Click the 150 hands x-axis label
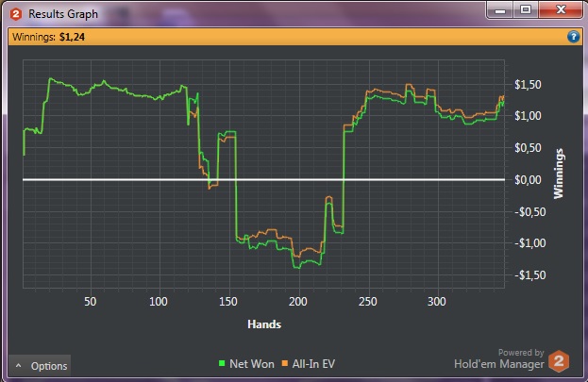This screenshot has width=588, height=382. 228,302
